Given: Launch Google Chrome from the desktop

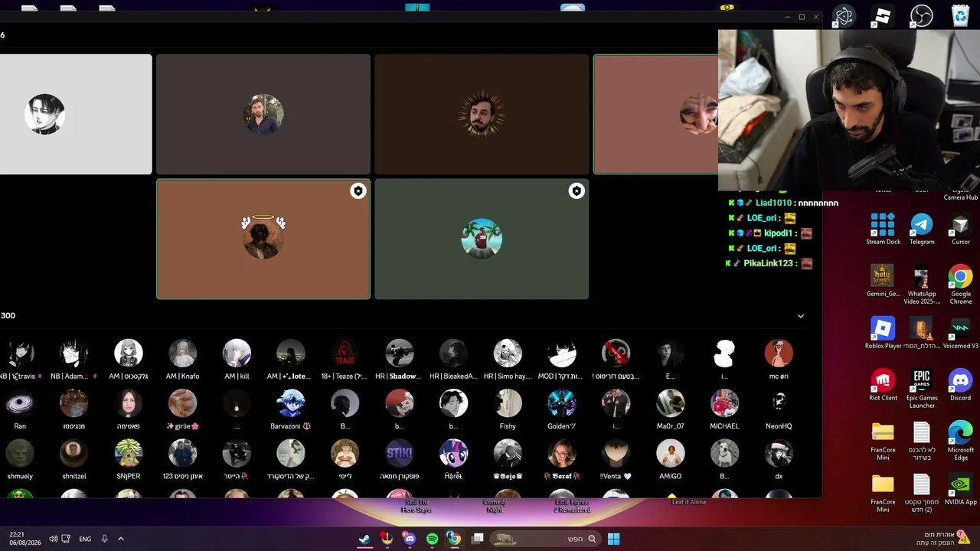Looking at the screenshot, I should point(961,285).
